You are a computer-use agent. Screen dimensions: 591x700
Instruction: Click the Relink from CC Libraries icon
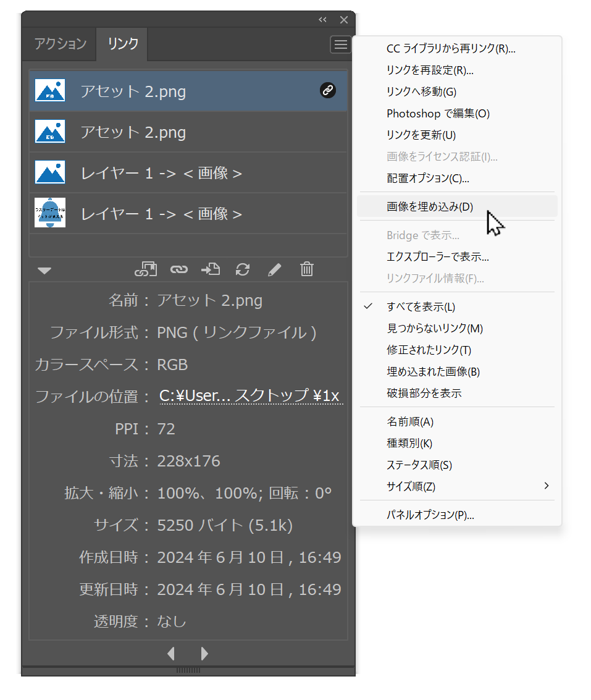click(146, 270)
